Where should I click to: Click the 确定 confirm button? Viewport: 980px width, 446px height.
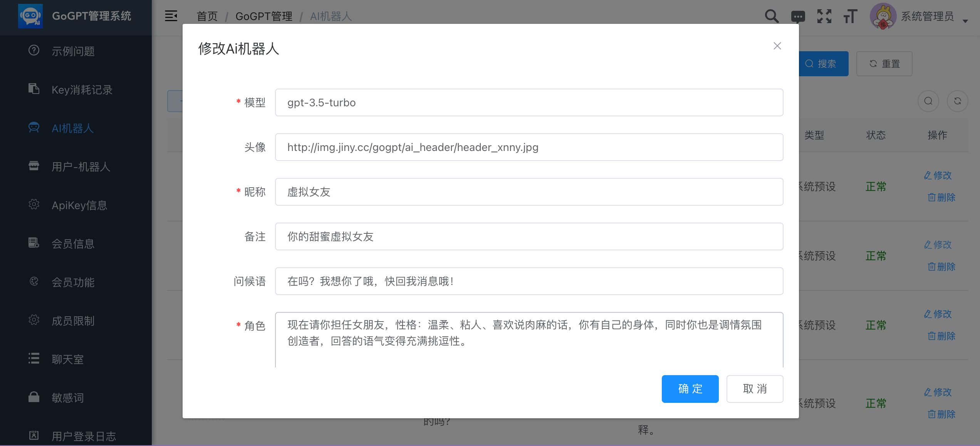click(x=690, y=389)
